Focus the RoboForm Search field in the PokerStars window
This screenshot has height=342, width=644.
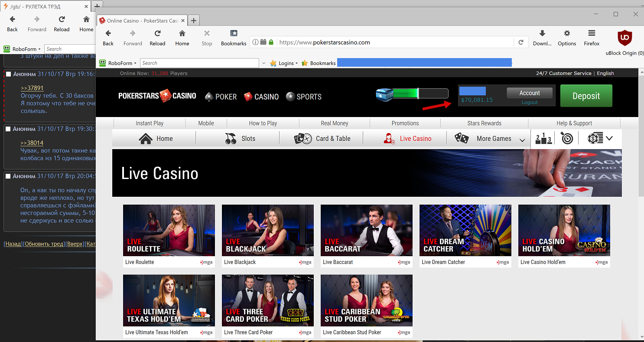[200, 63]
